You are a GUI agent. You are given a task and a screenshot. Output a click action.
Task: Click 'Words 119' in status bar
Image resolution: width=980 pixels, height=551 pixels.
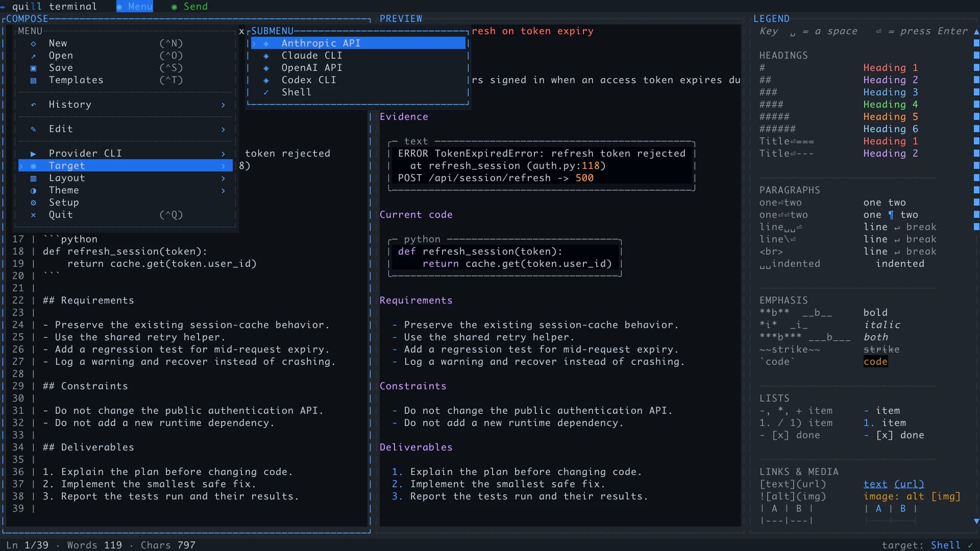(94, 545)
